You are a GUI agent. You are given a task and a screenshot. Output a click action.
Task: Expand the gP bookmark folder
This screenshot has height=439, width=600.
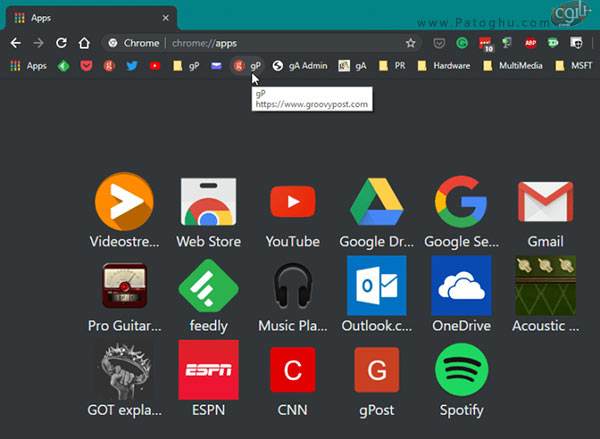click(x=186, y=66)
